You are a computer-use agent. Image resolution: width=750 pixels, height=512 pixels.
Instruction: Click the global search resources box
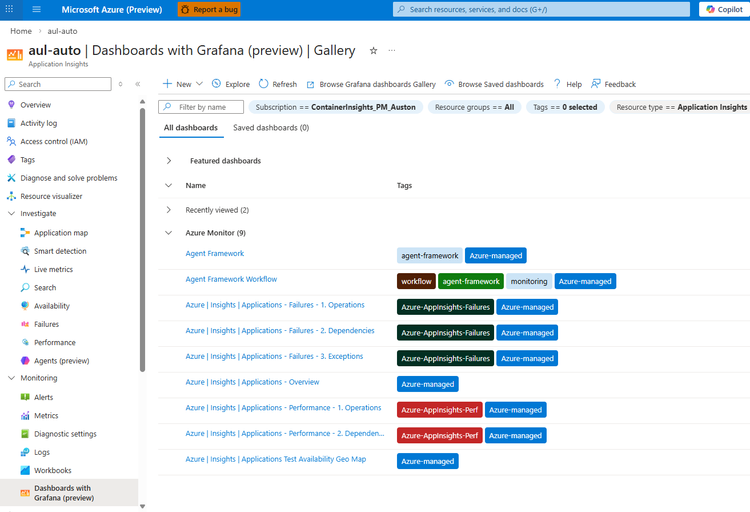click(541, 9)
